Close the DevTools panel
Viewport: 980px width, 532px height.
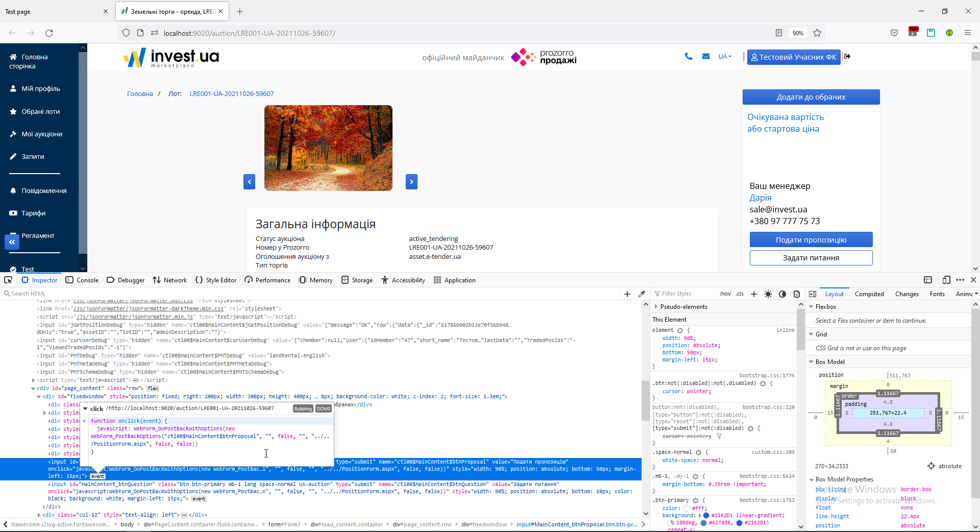point(973,280)
